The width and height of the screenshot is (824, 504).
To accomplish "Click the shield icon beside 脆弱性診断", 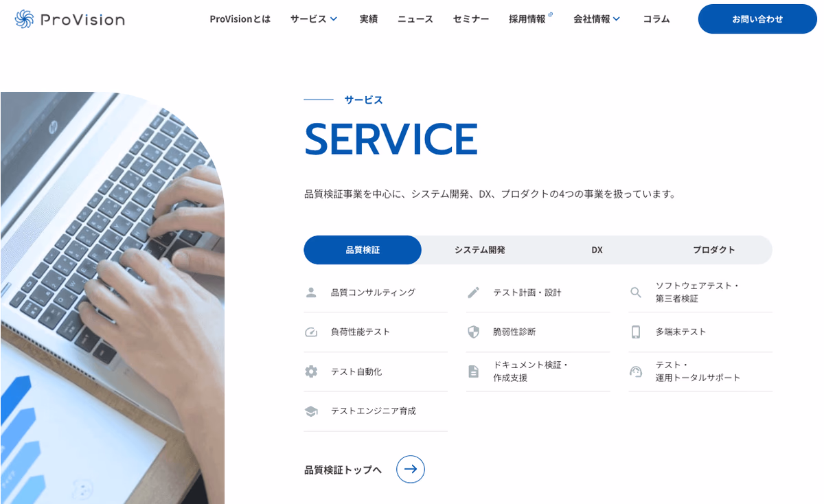I will click(473, 332).
